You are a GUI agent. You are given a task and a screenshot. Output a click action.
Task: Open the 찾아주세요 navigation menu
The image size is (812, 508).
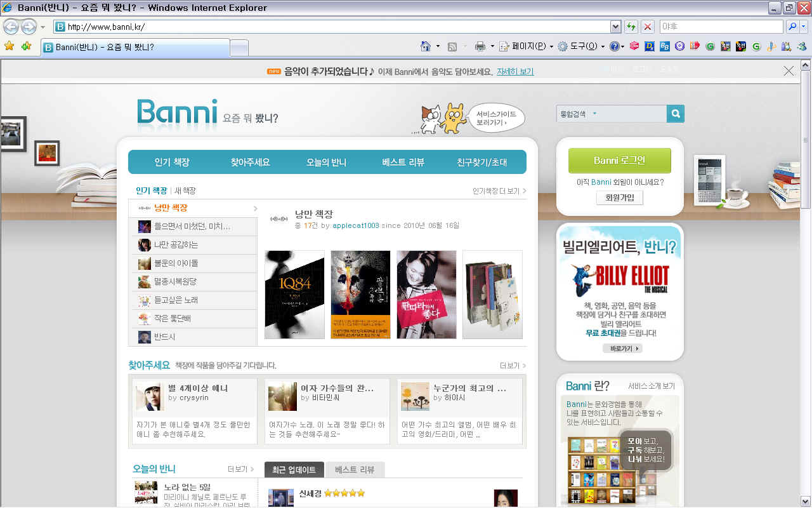[250, 162]
